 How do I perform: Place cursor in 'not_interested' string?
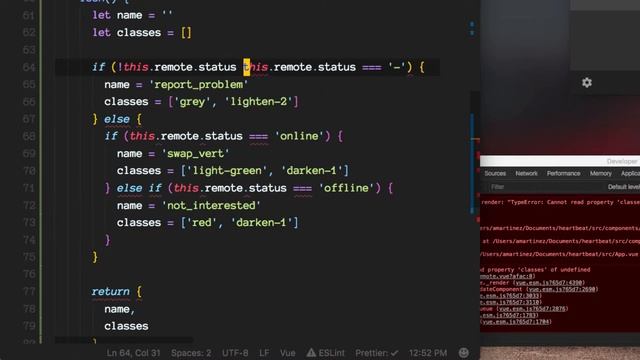click(211, 205)
